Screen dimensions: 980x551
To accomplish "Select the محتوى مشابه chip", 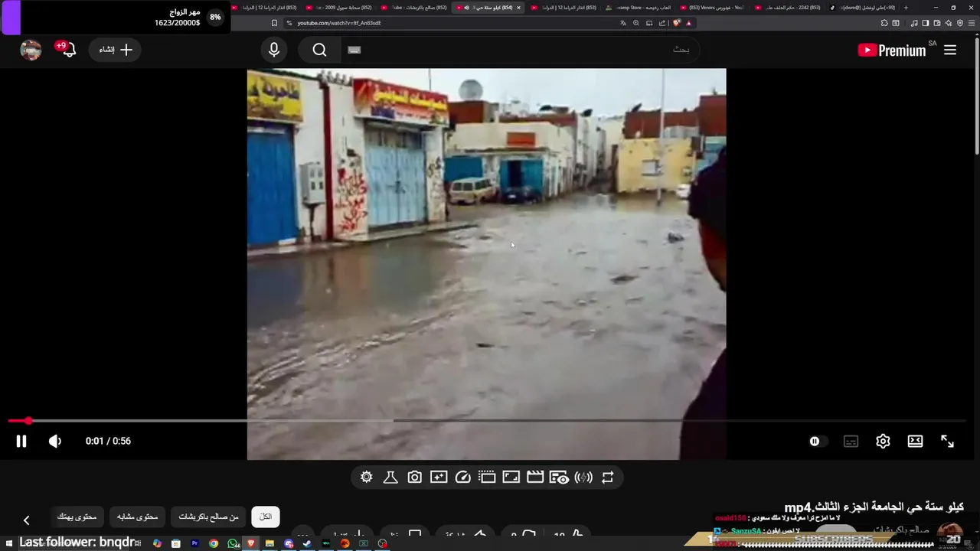I will pyautogui.click(x=137, y=517).
